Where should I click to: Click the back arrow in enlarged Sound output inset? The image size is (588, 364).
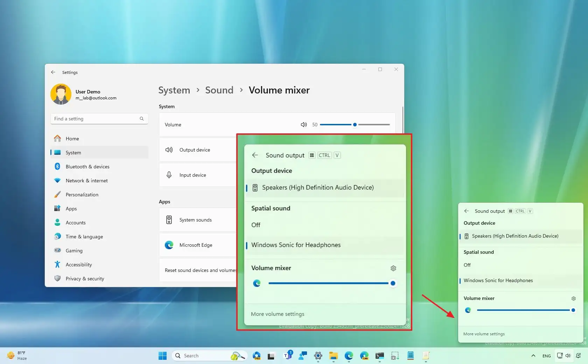[255, 155]
